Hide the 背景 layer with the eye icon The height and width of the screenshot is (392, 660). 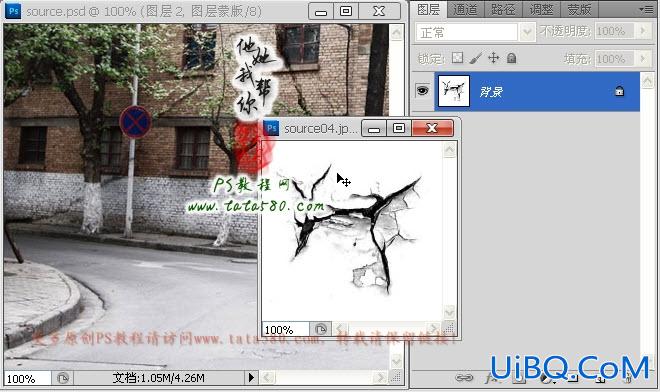click(422, 91)
